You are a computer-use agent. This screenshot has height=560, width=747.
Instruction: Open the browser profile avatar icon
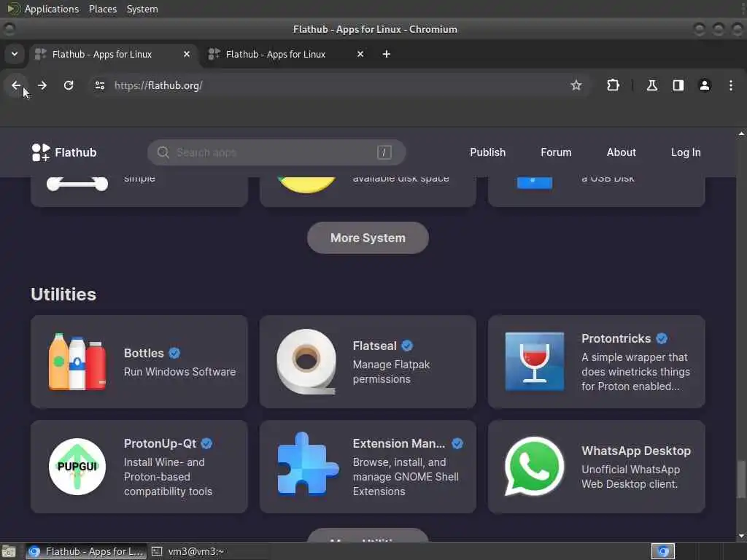pyautogui.click(x=704, y=85)
